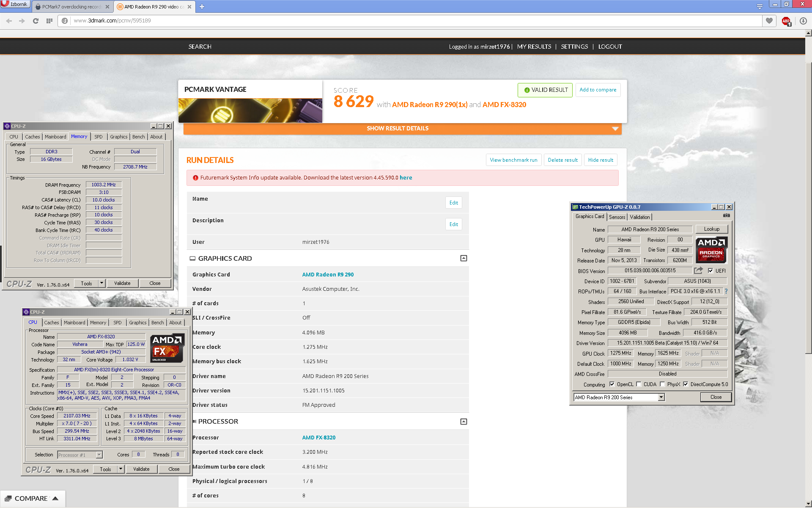Click the Bus Interface question mark
This screenshot has width=812, height=508.
[x=726, y=291]
